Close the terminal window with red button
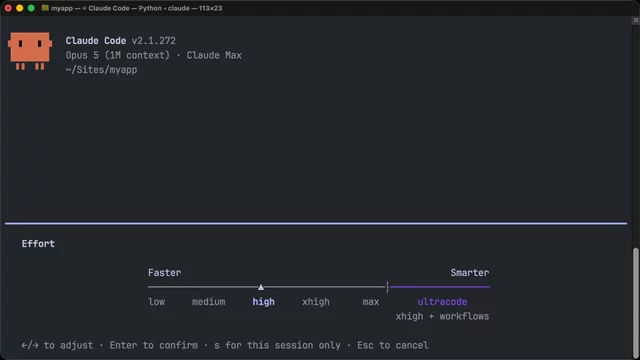The height and width of the screenshot is (360, 640). (x=8, y=8)
